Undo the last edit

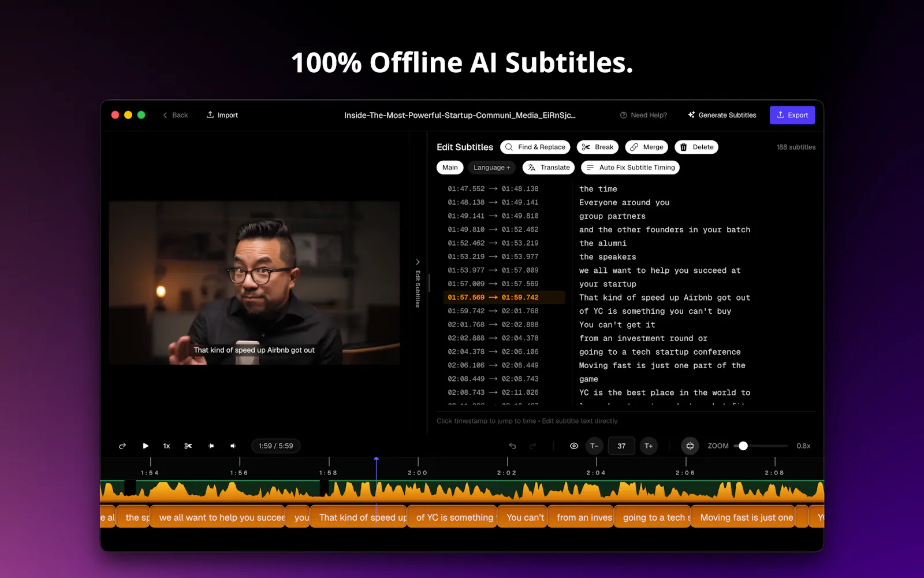click(512, 446)
